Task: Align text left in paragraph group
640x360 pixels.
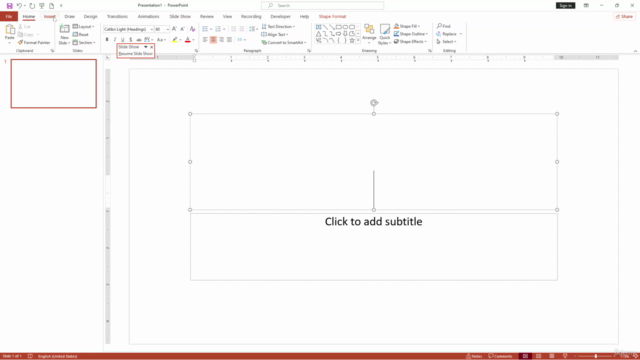Action: click(205, 40)
